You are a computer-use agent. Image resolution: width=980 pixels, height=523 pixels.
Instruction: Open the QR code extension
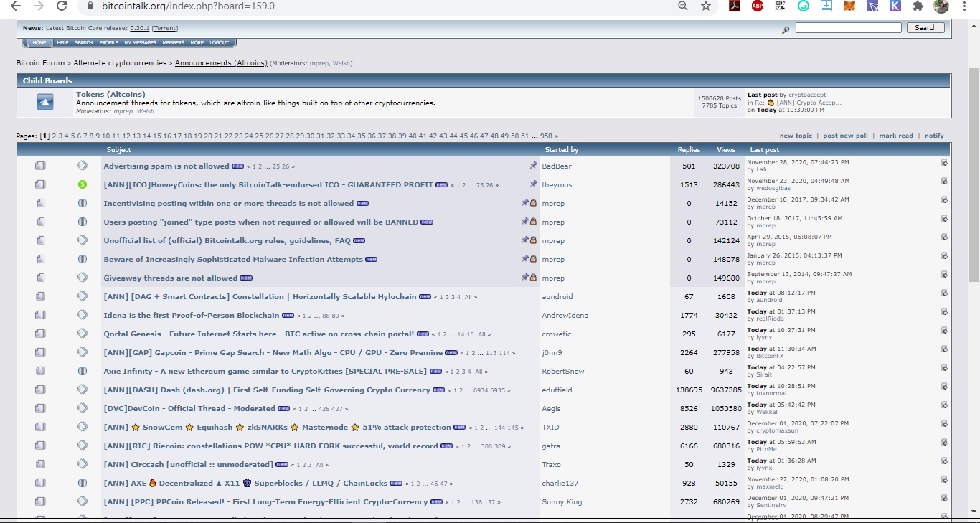coord(781,6)
